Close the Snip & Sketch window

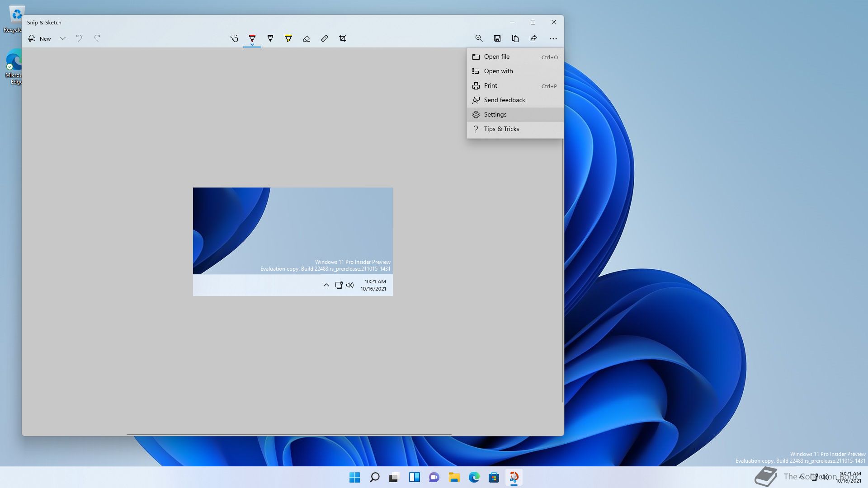554,22
